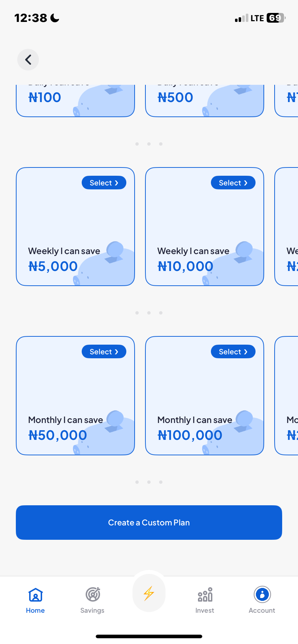This screenshot has height=644, width=298.
Task: Open the Account profile icon
Action: 262,595
